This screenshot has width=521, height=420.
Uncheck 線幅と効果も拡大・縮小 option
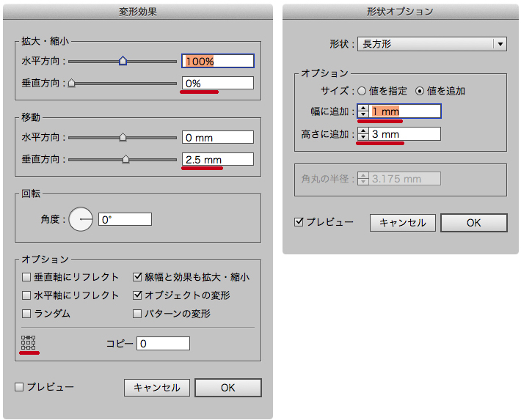tap(137, 277)
